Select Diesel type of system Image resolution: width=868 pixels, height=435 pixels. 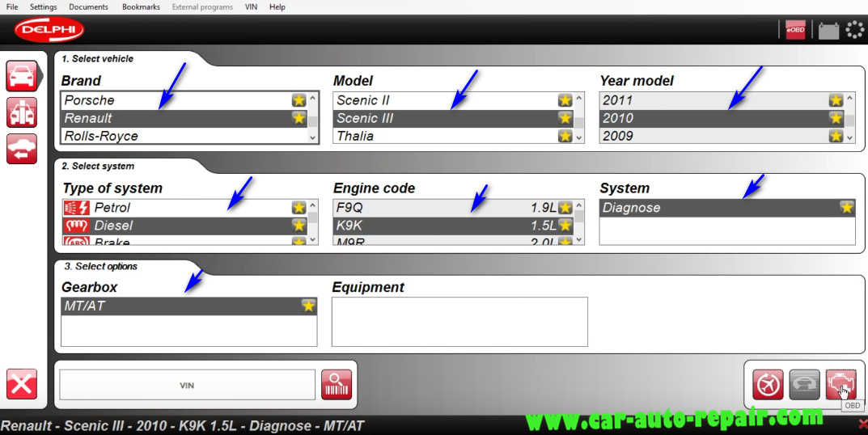pyautogui.click(x=184, y=226)
